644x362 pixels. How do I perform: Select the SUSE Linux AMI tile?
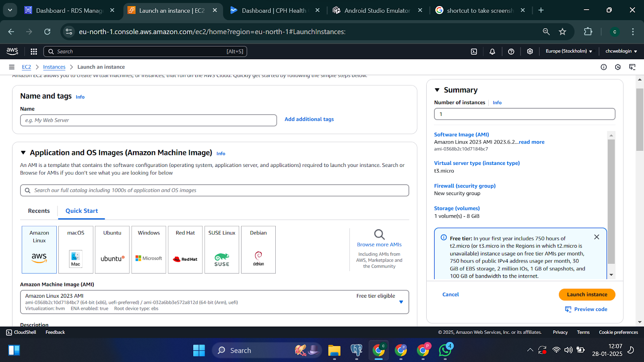pyautogui.click(x=222, y=249)
